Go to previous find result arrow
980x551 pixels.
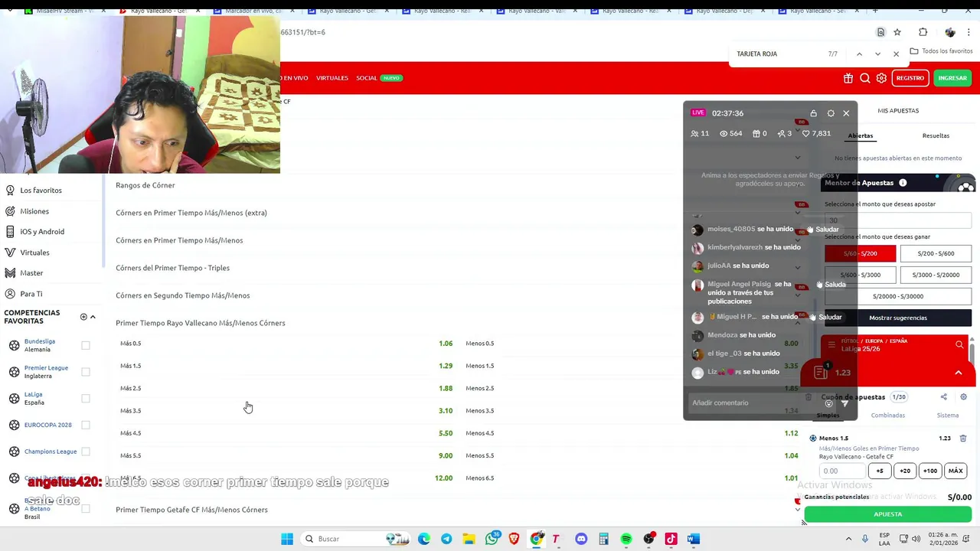[859, 54]
